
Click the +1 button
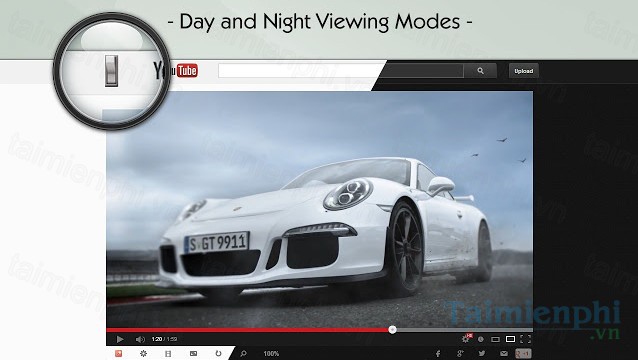coord(523,353)
